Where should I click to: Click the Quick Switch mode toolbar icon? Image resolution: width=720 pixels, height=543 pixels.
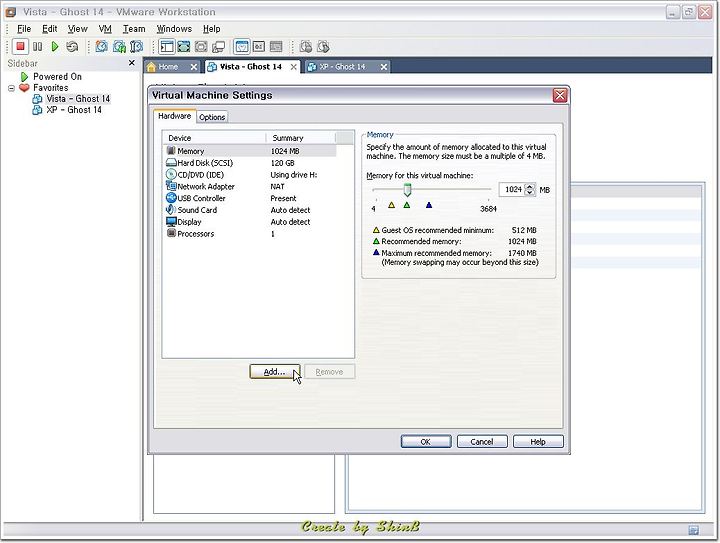201,46
